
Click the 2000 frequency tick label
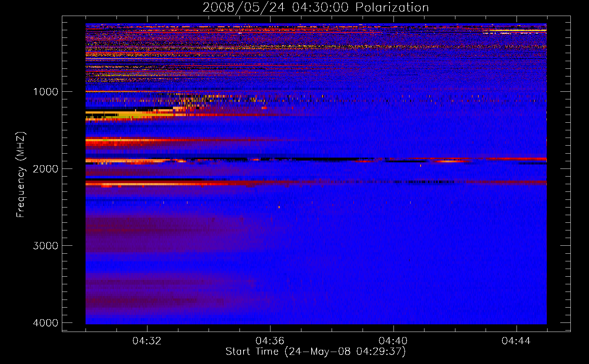click(46, 169)
